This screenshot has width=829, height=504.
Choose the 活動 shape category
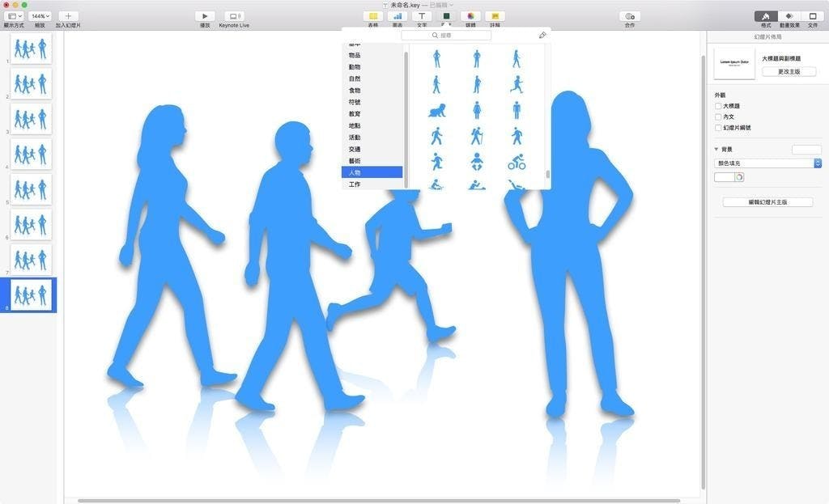pyautogui.click(x=372, y=138)
